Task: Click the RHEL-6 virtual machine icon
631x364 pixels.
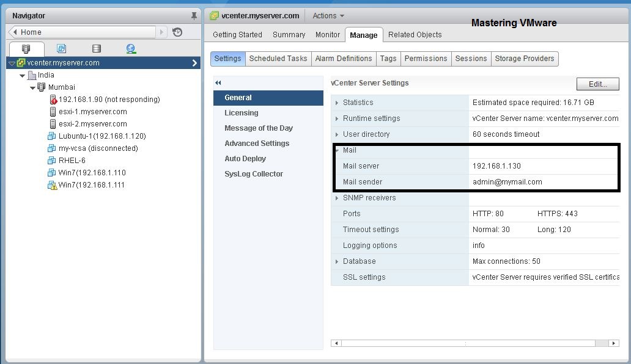Action: 51,160
